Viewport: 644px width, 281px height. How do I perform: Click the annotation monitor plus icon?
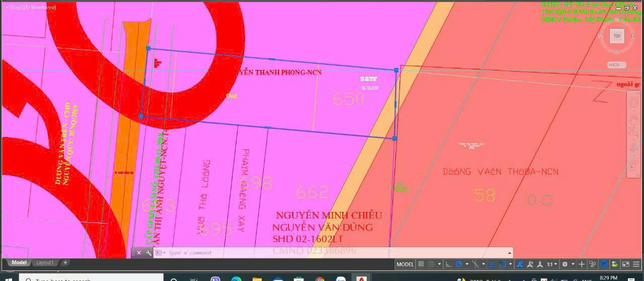tap(582, 264)
